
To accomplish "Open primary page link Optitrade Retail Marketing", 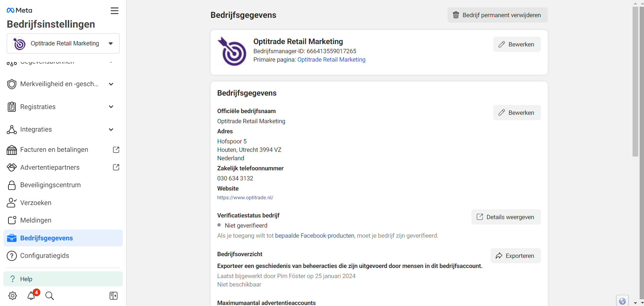I will tap(331, 60).
